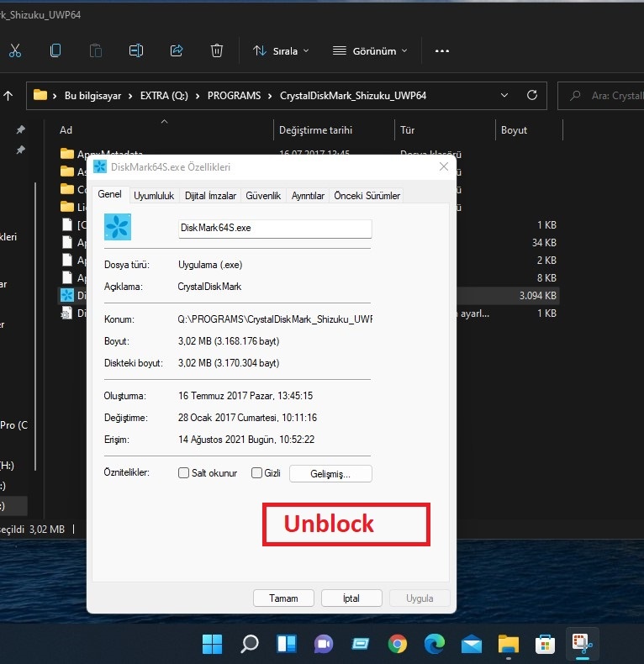
Task: Click the 8 KB size cell in file list
Action: pos(546,278)
